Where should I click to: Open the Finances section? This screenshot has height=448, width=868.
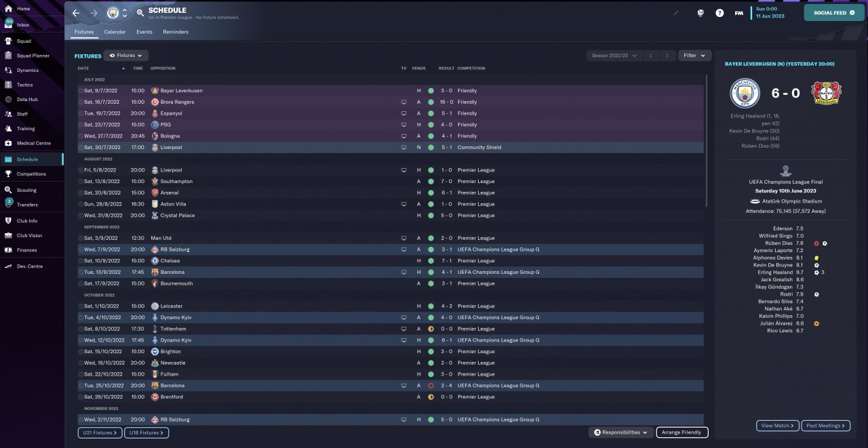(x=27, y=250)
